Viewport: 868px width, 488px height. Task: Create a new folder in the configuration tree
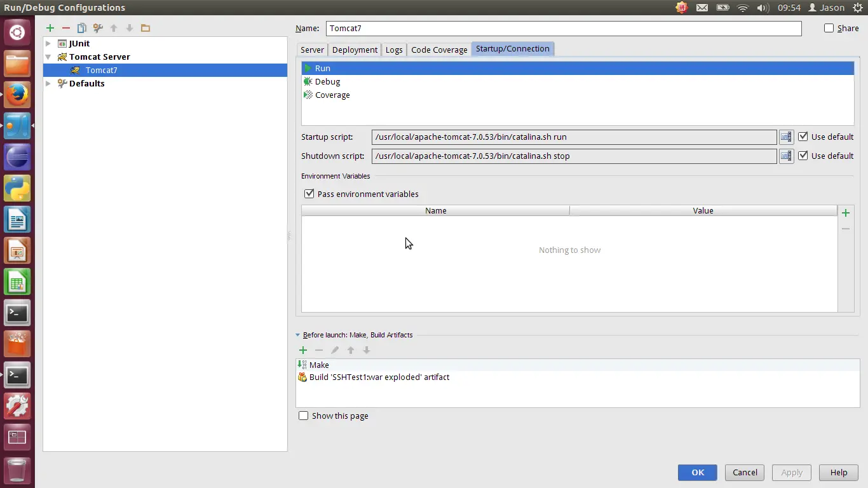(x=146, y=28)
